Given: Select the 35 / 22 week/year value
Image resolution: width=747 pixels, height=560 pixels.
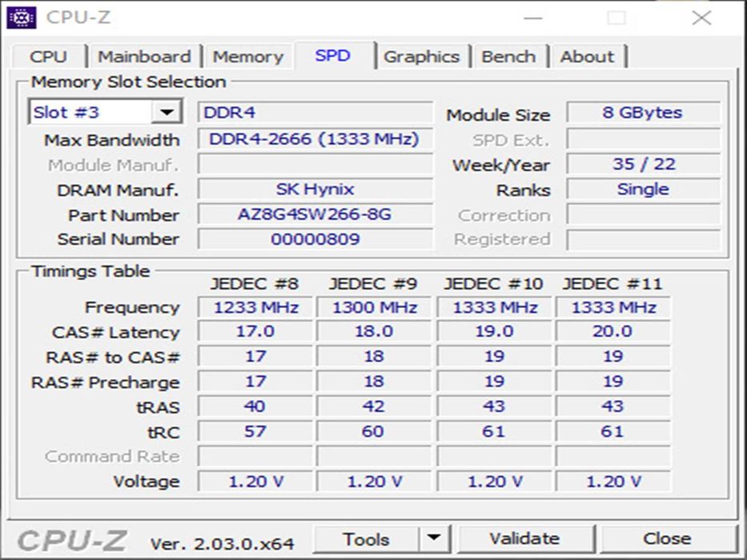Looking at the screenshot, I should (643, 164).
